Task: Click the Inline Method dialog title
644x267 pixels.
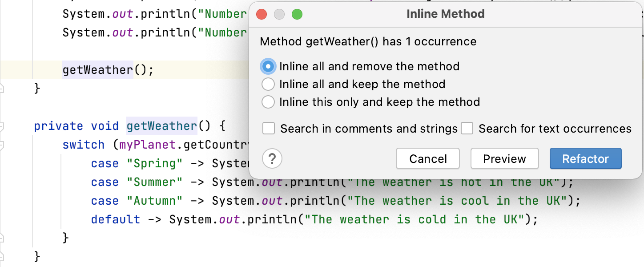Action: [x=445, y=14]
